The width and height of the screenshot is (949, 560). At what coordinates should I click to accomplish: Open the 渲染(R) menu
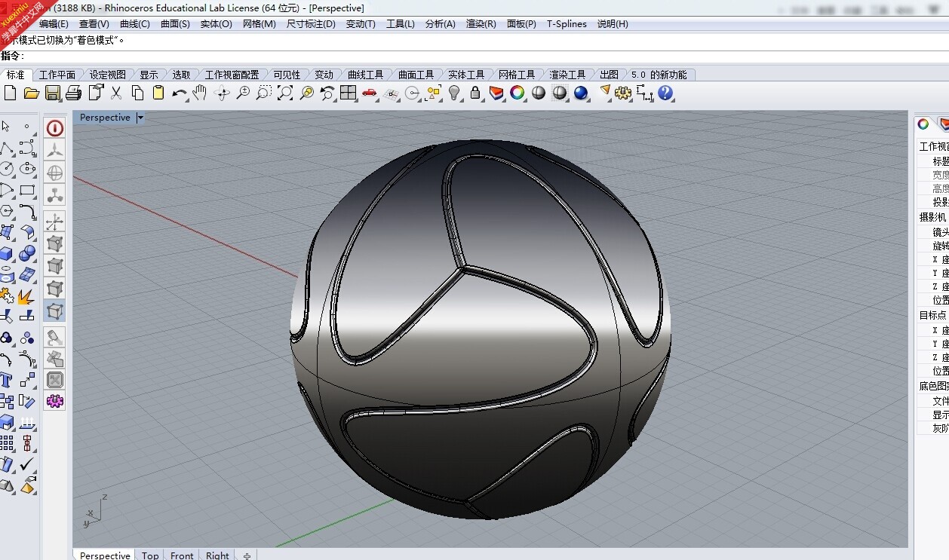[481, 23]
